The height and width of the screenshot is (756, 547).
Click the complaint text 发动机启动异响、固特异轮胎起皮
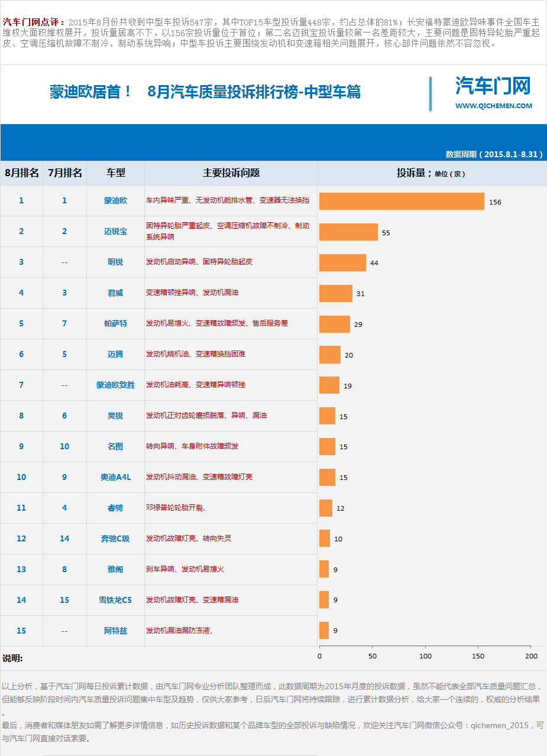[199, 261]
